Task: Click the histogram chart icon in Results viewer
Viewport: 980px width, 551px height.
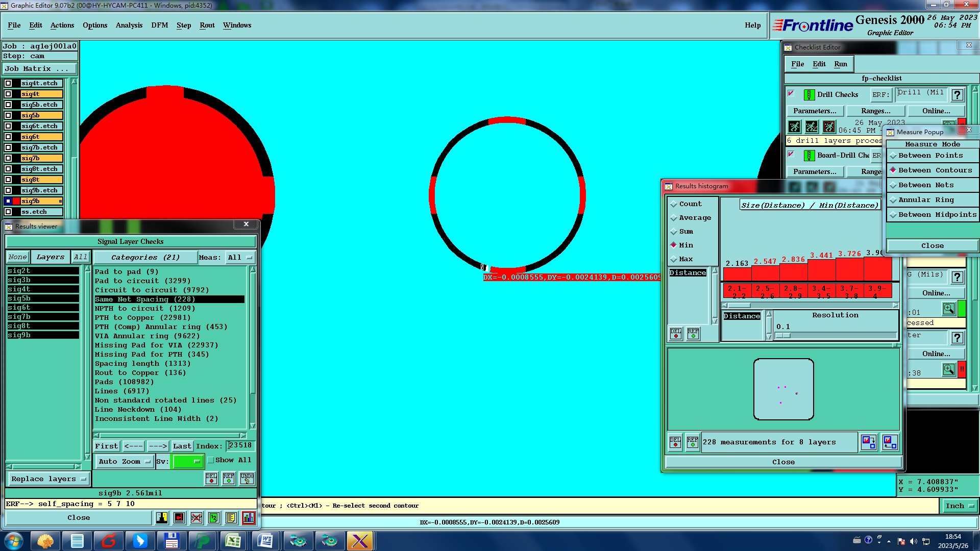Action: pos(248,518)
